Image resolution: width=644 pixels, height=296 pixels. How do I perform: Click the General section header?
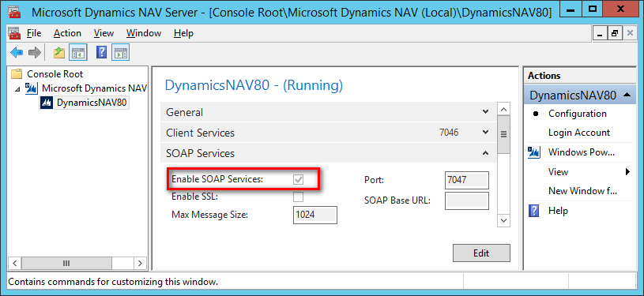point(328,112)
